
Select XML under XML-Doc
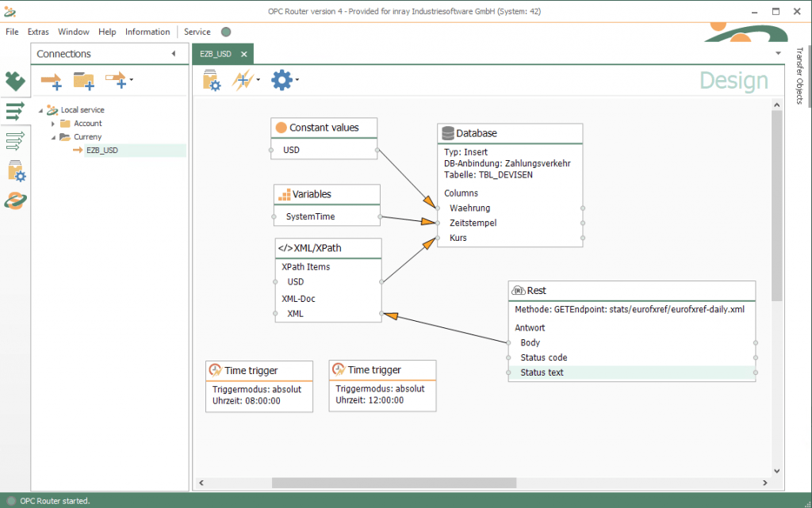click(328, 314)
